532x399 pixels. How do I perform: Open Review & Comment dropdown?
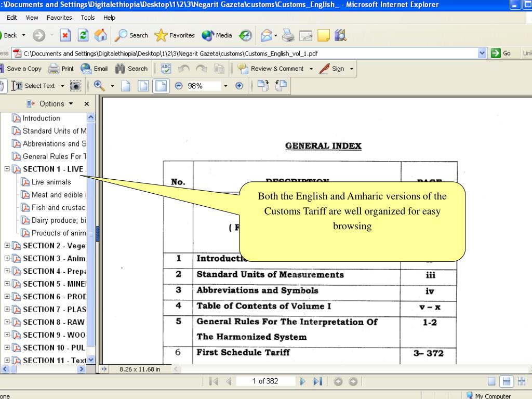(x=311, y=69)
